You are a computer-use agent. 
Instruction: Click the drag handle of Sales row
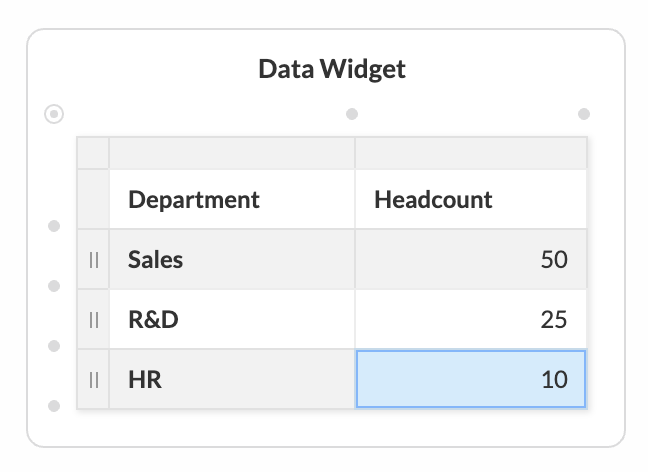click(94, 260)
